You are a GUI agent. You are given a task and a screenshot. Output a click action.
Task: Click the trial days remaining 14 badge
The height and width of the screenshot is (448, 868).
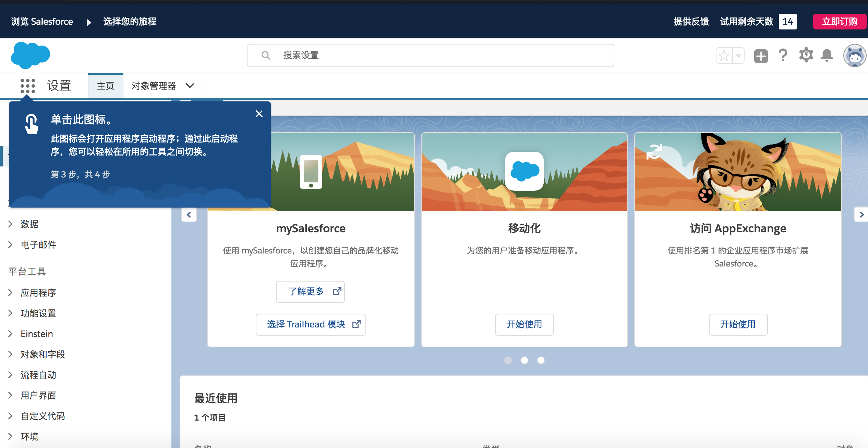(787, 22)
